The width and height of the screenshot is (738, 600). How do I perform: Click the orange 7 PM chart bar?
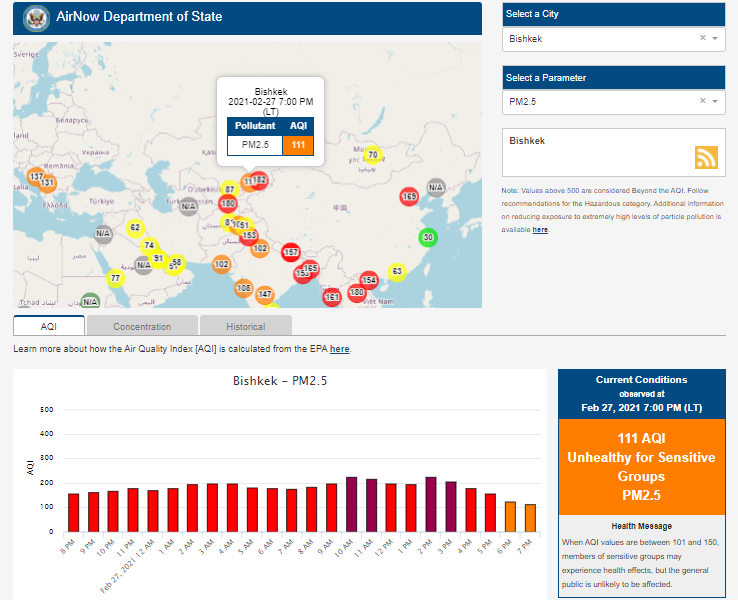(530, 518)
